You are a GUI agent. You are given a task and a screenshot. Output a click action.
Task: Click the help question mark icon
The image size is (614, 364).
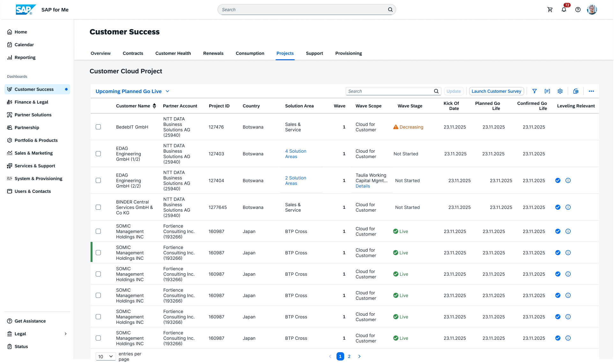[x=578, y=10]
